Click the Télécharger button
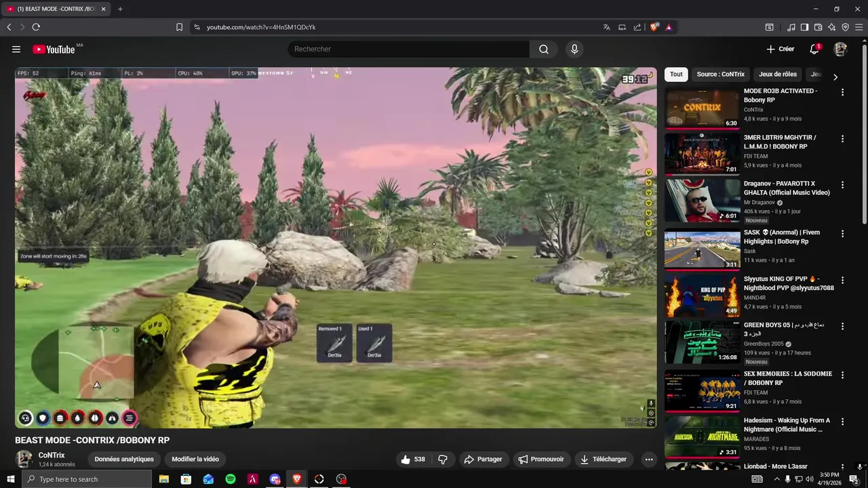Viewport: 868px width, 488px height. [604, 459]
